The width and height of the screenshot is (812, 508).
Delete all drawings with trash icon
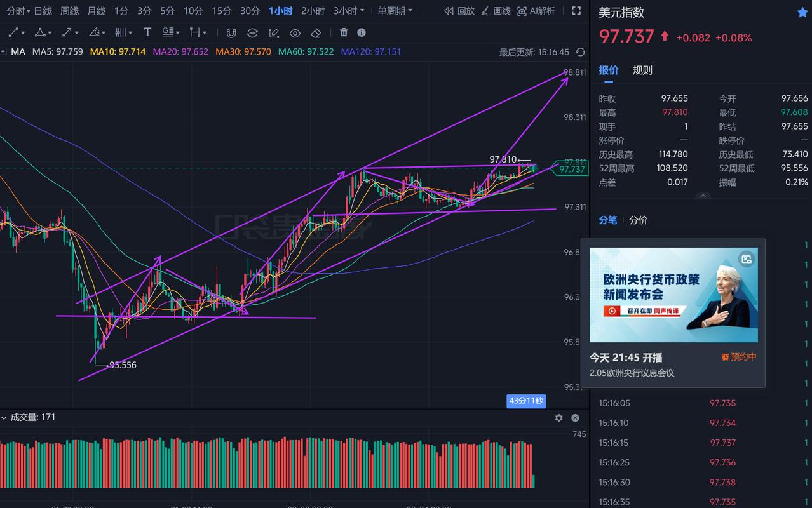point(344,32)
